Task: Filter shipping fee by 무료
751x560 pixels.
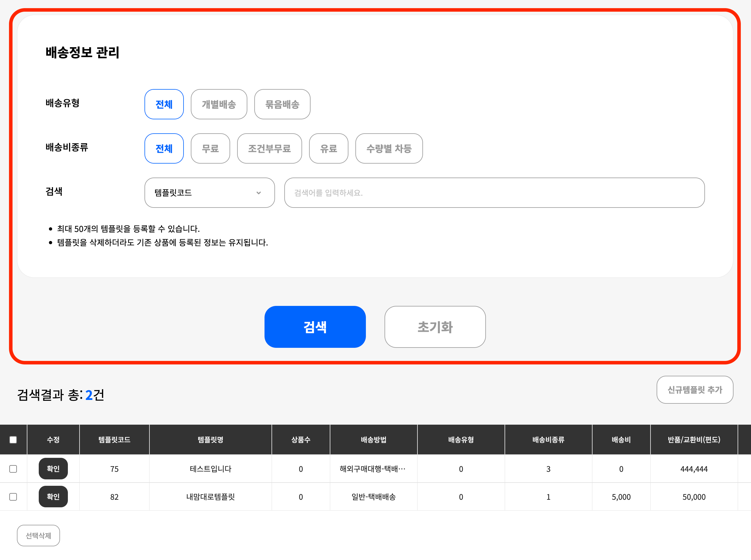Action: point(210,148)
